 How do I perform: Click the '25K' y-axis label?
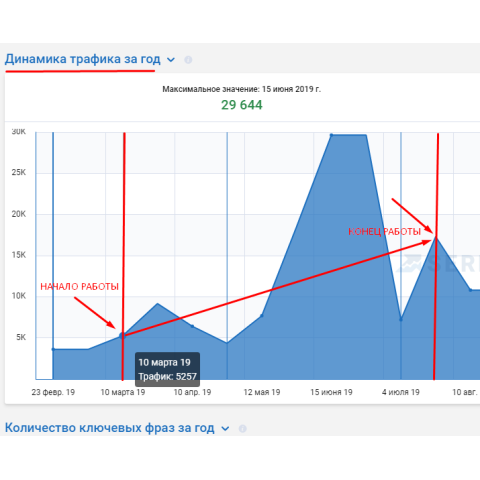point(19,173)
